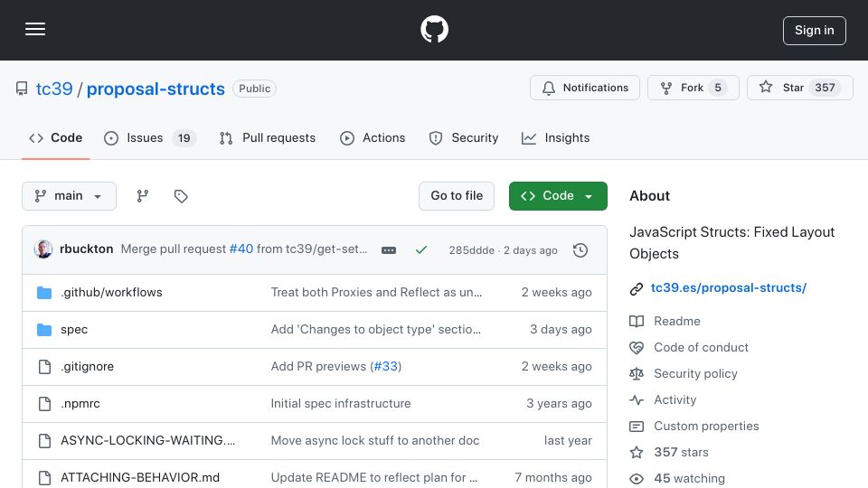Screen dimensions: 868x488
Task: Click file icon beside .gitignore
Action: (44, 366)
